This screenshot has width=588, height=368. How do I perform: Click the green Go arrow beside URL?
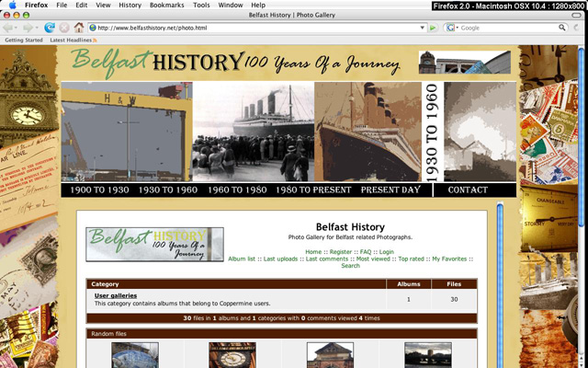(x=434, y=28)
